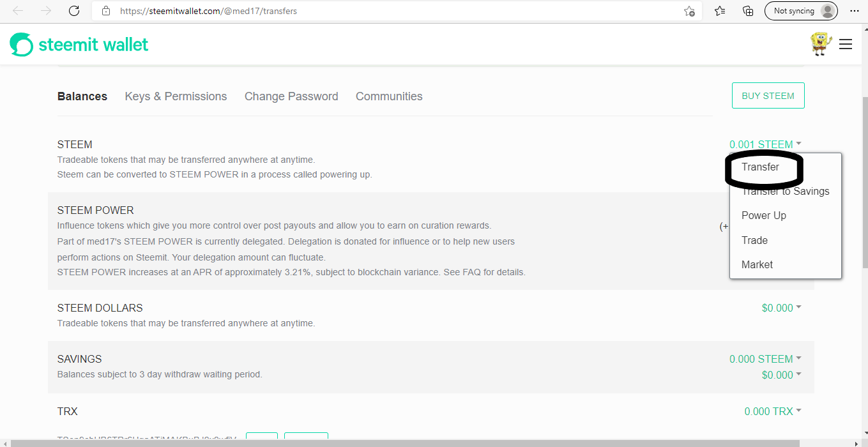Switch to the Keys & Permissions tab

176,96
